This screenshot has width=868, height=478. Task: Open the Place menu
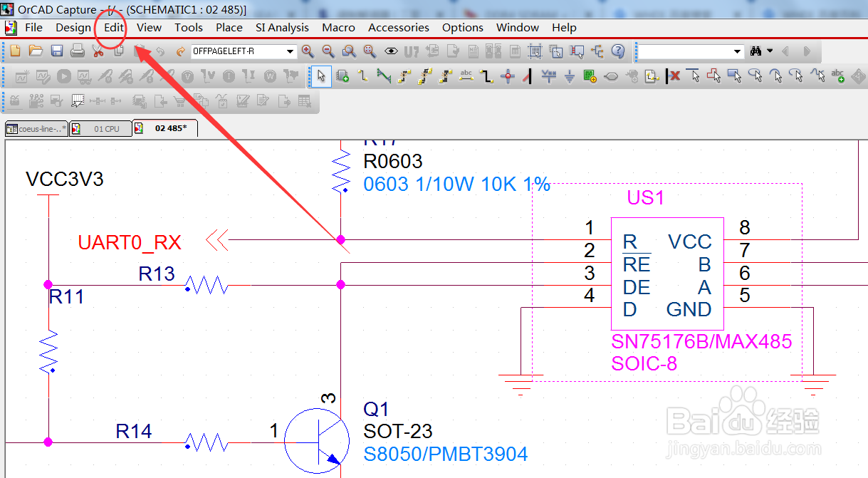pyautogui.click(x=229, y=27)
